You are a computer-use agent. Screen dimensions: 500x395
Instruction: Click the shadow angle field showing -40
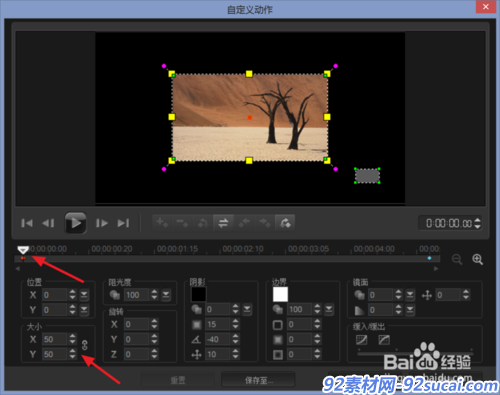(218, 339)
